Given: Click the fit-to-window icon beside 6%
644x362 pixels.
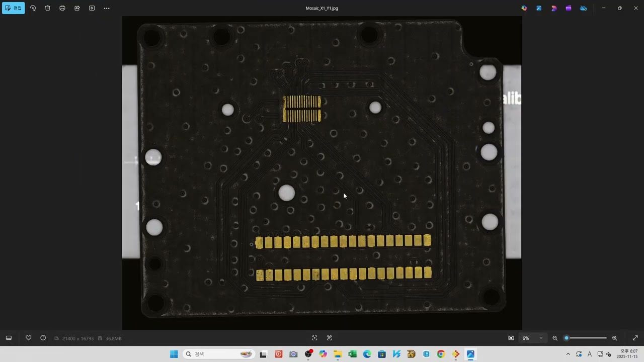Looking at the screenshot, I should (511, 338).
